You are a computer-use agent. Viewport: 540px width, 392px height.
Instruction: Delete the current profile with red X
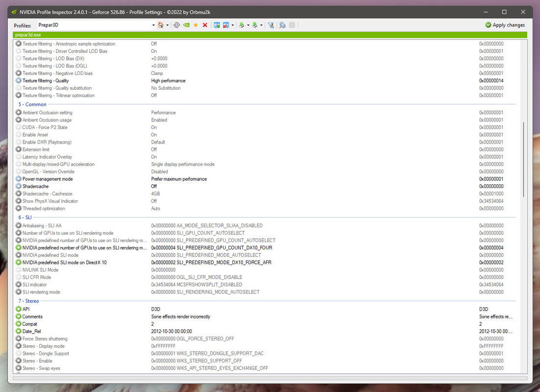click(205, 25)
